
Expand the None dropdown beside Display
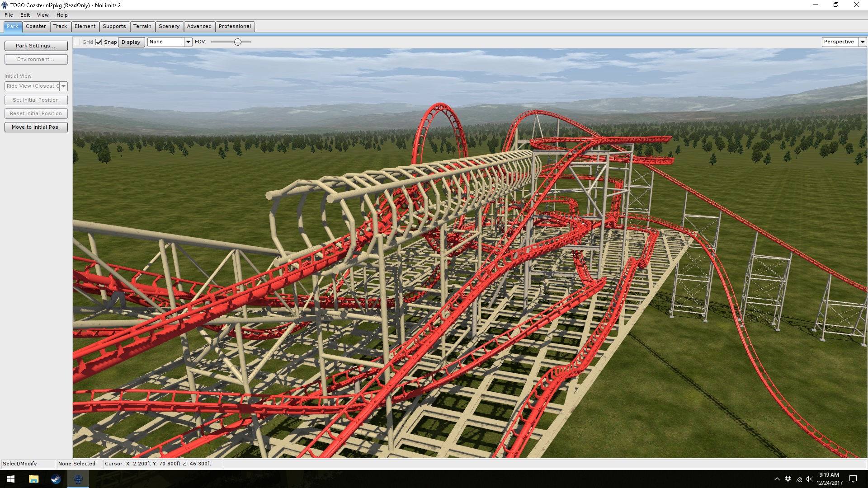tap(188, 42)
